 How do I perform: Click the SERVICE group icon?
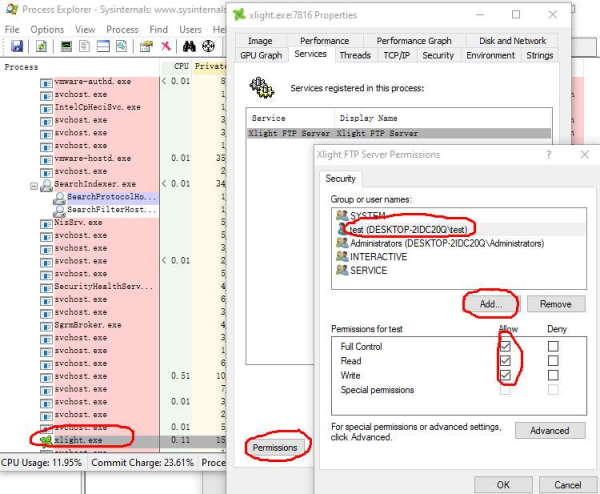342,270
